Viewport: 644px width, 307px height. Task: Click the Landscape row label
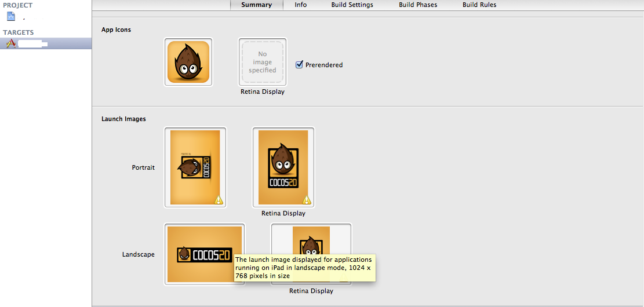tap(139, 254)
